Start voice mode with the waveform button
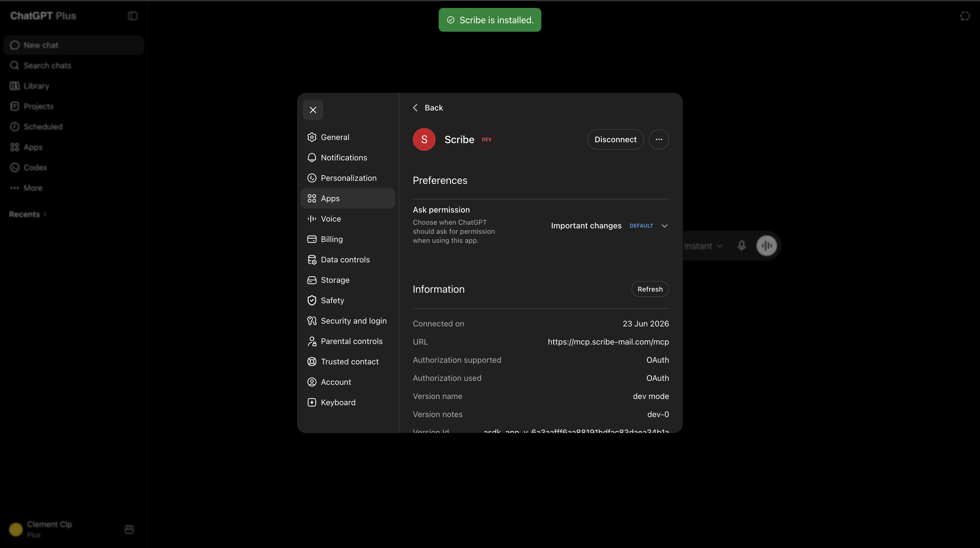The width and height of the screenshot is (980, 548). [x=766, y=246]
